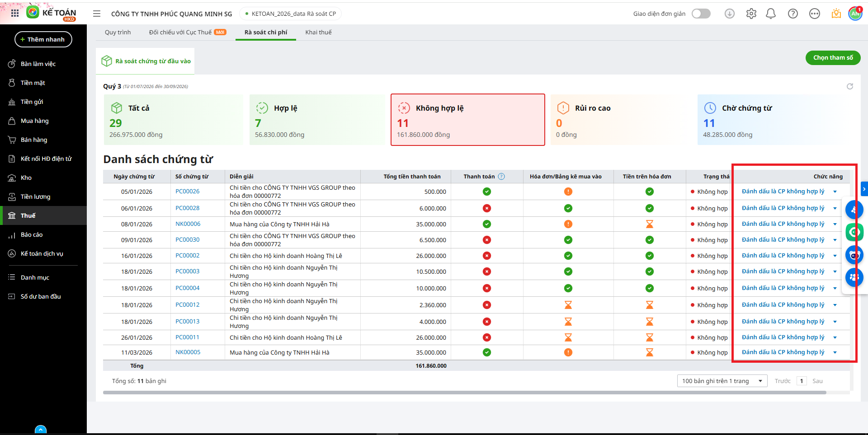
Task: Click the Thanh toán column info icon
Action: 501,177
